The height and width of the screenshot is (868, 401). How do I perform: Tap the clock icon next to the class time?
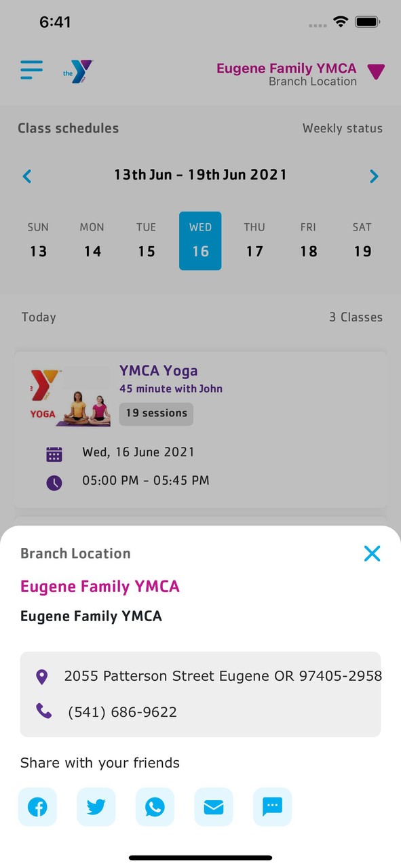click(54, 483)
